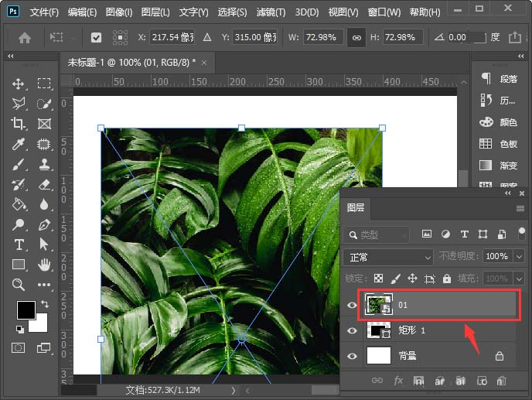The image size is (532, 400).
Task: Expand the opacity 不透明度 dropdown arrow
Action: [x=517, y=256]
